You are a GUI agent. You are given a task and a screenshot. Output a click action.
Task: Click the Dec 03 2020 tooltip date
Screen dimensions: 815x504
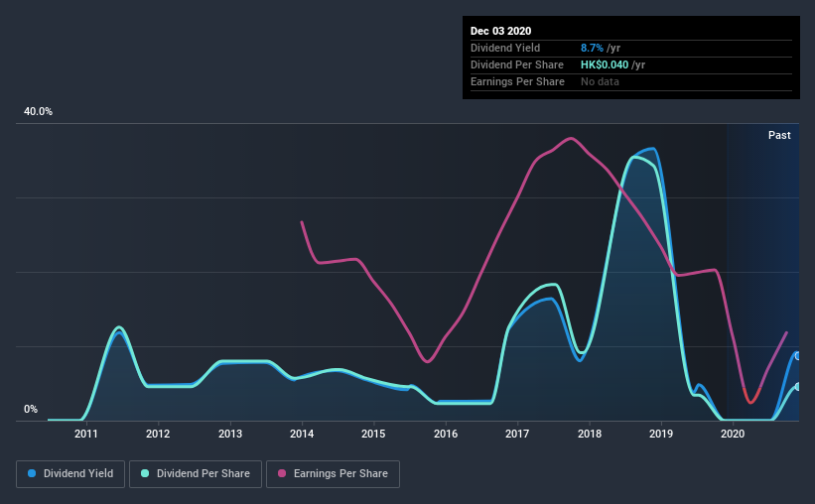click(x=500, y=31)
